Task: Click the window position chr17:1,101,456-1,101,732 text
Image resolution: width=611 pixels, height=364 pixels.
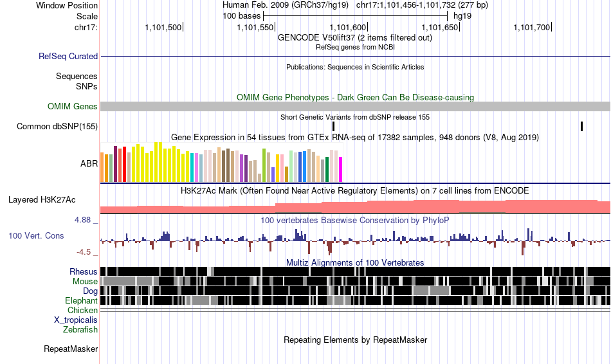Action: pyautogui.click(x=422, y=5)
